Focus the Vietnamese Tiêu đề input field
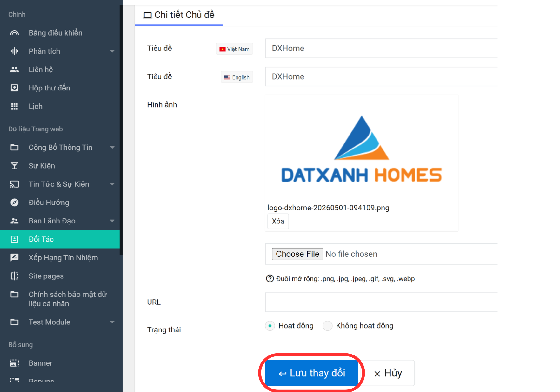This screenshot has width=560, height=392. coord(381,48)
